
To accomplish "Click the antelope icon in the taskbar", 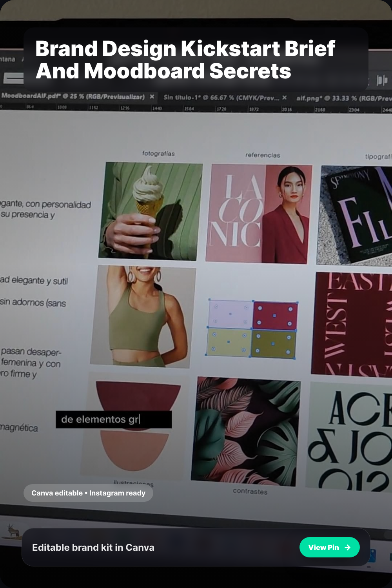I will coord(13,531).
